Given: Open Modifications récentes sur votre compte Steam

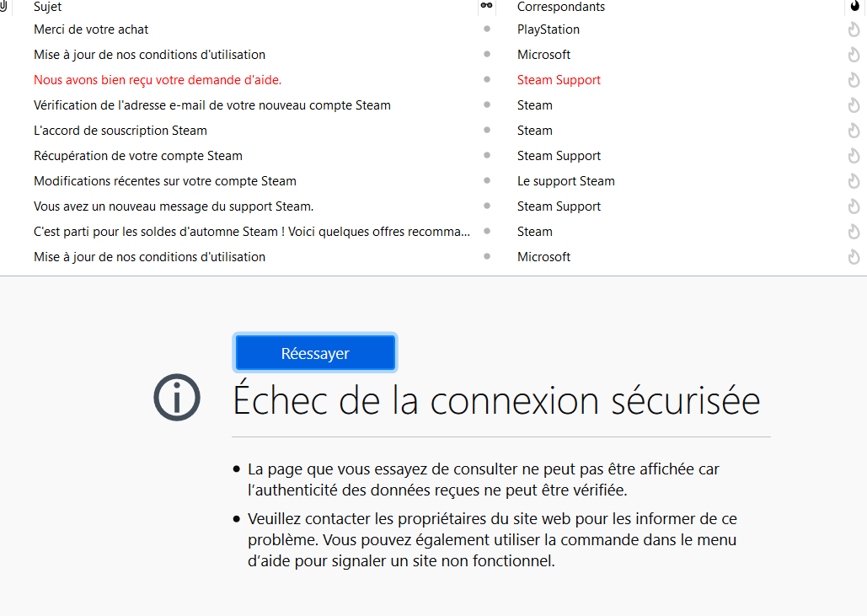Looking at the screenshot, I should click(165, 181).
